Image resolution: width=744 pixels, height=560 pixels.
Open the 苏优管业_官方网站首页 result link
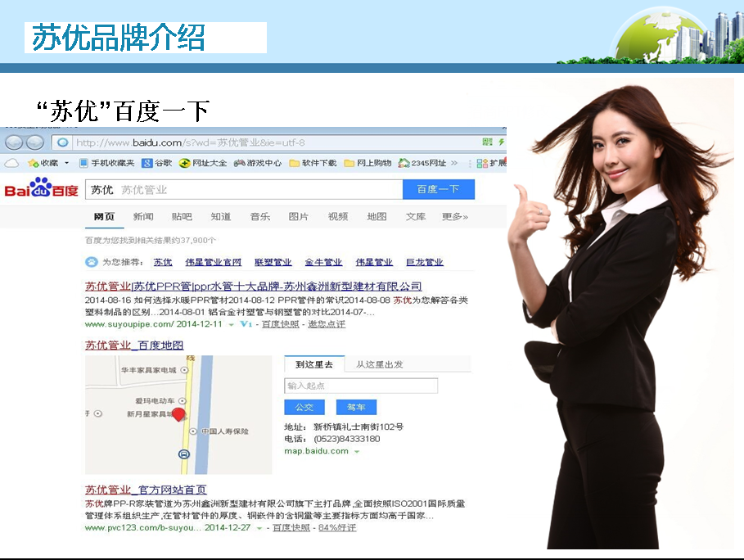click(x=146, y=490)
